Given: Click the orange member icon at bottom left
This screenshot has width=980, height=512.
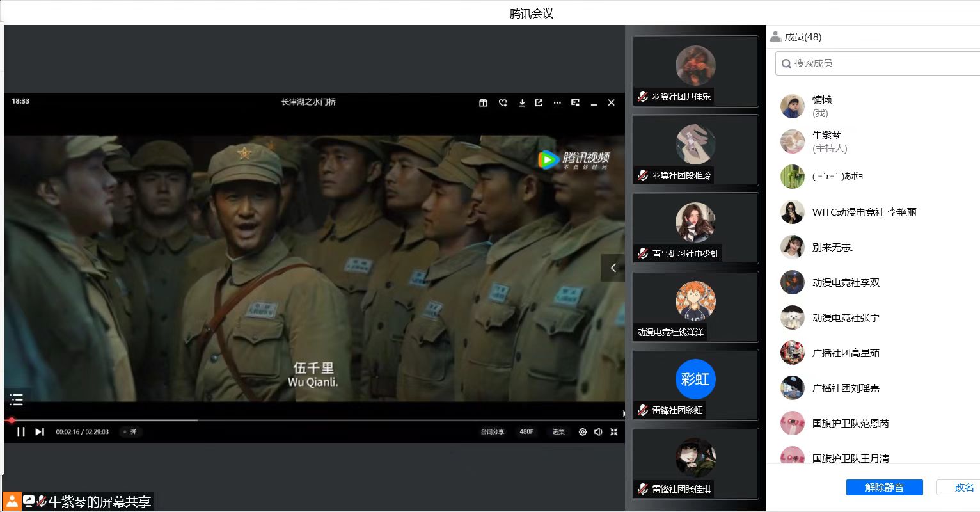Looking at the screenshot, I should pyautogui.click(x=12, y=502).
